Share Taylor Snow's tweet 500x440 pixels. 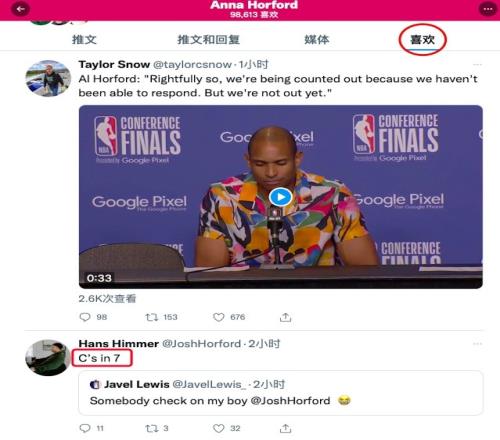coord(285,317)
